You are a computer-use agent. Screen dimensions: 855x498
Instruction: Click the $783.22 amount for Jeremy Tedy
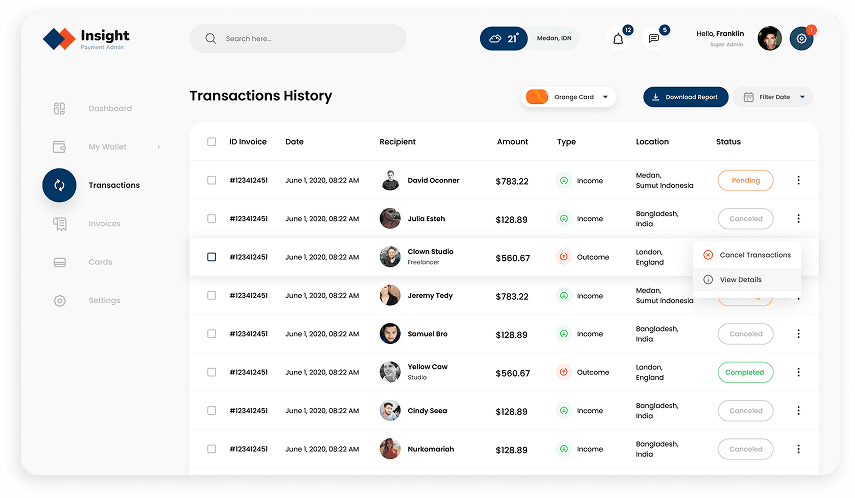tap(511, 297)
